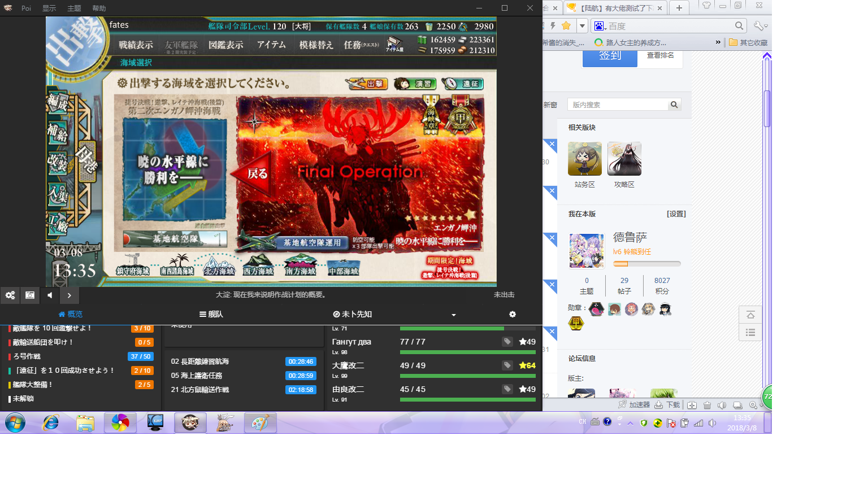868x488 pixels.
Task: Open the Poi settings cog tab
Action: [513, 314]
